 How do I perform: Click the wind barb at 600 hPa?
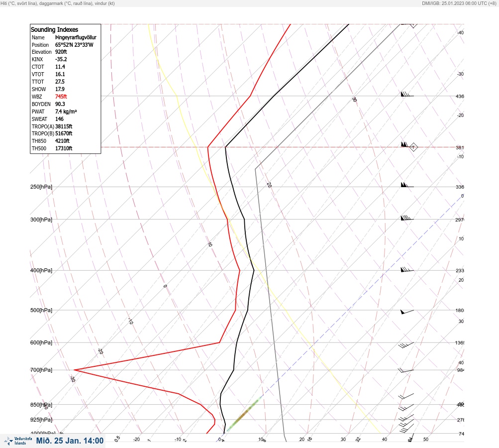coord(406,345)
